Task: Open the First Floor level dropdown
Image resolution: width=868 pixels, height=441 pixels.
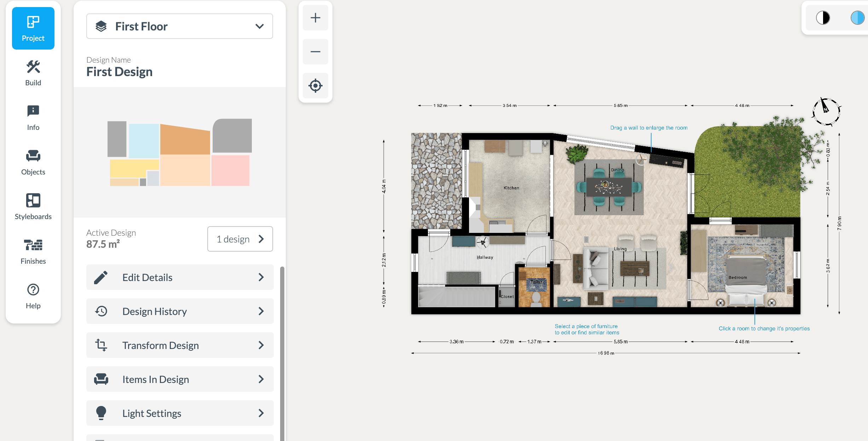Action: [179, 26]
